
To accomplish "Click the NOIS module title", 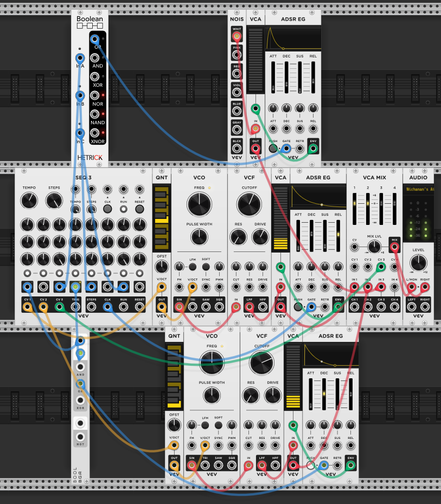I will point(237,19).
